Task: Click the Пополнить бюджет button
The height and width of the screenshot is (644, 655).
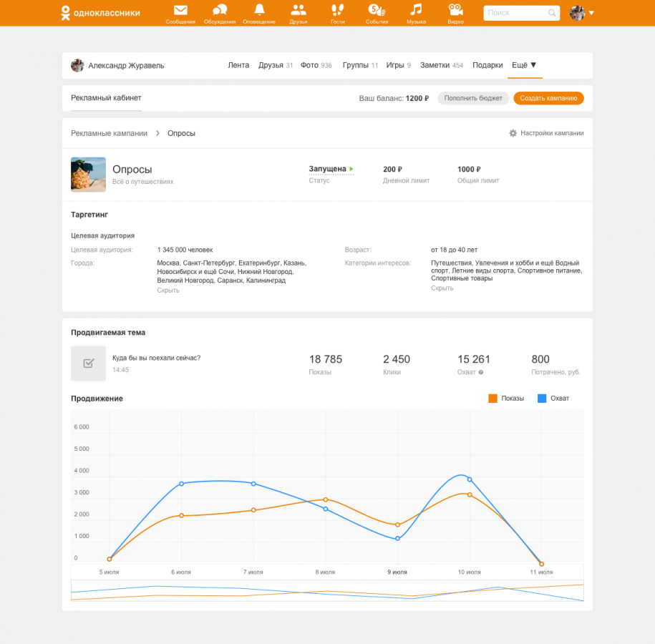Action: [473, 98]
